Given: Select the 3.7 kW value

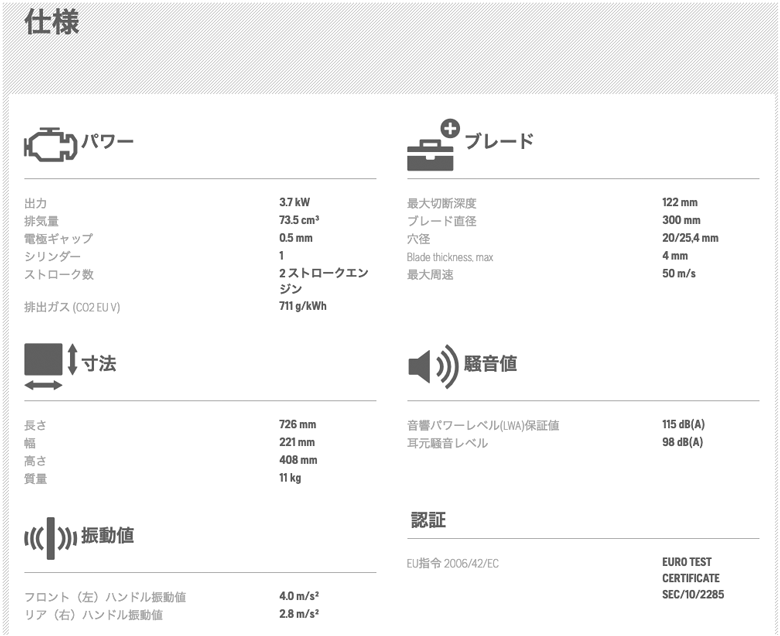Looking at the screenshot, I should 294,202.
